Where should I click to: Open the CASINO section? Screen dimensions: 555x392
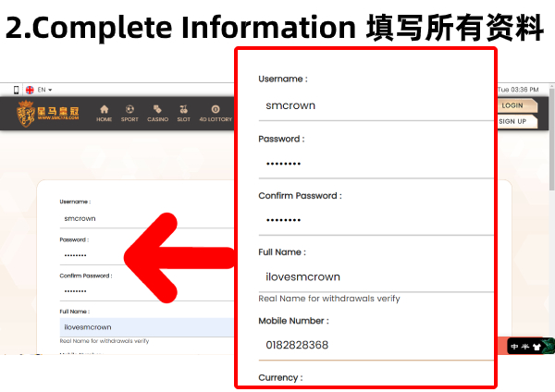point(157,113)
